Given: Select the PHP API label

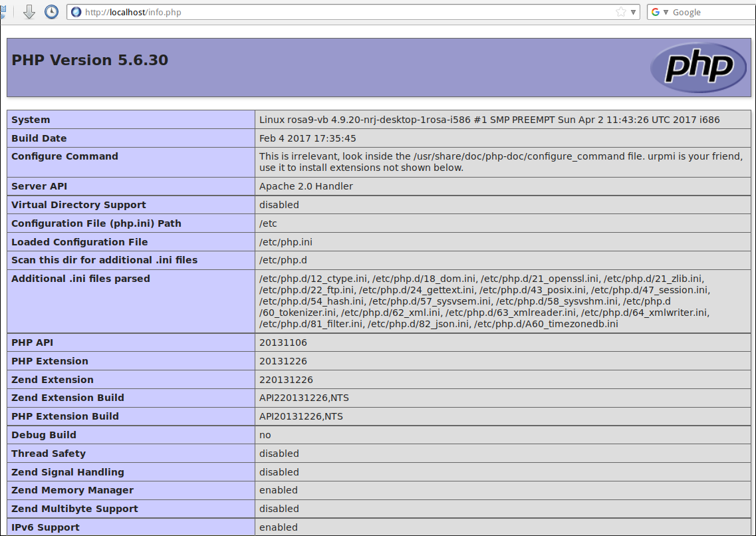Looking at the screenshot, I should click(x=33, y=342).
